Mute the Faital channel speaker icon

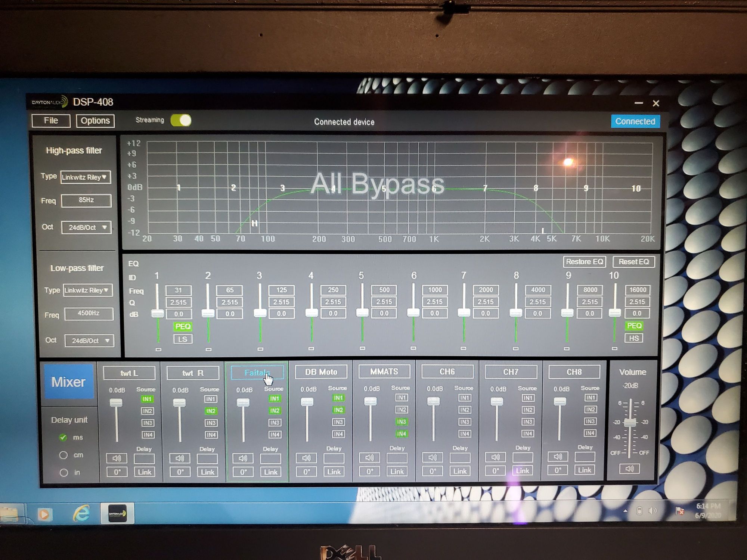[243, 458]
